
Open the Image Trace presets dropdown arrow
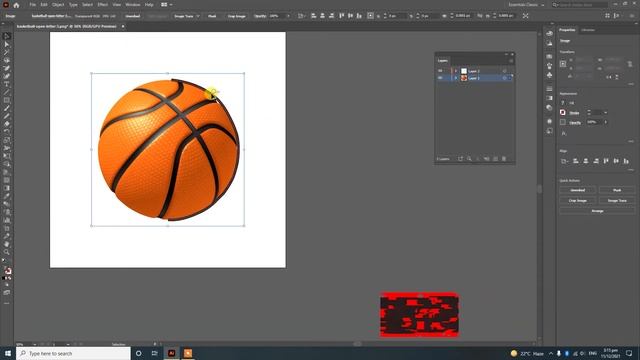pos(198,16)
